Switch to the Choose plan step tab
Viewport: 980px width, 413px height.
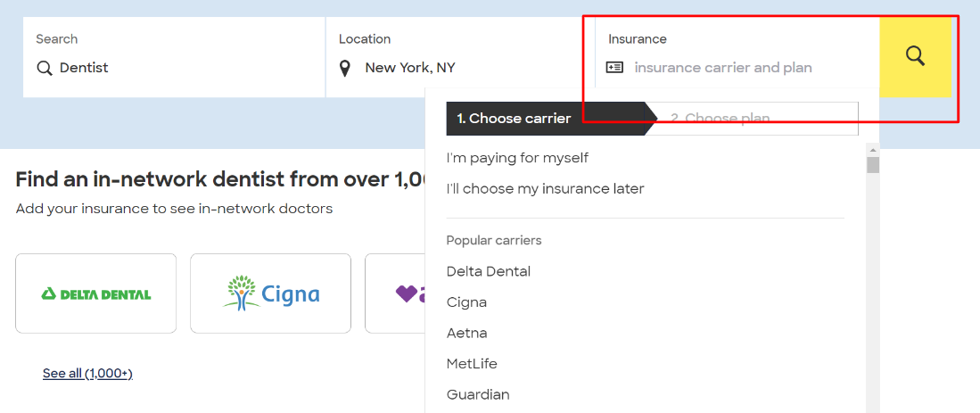tap(720, 119)
